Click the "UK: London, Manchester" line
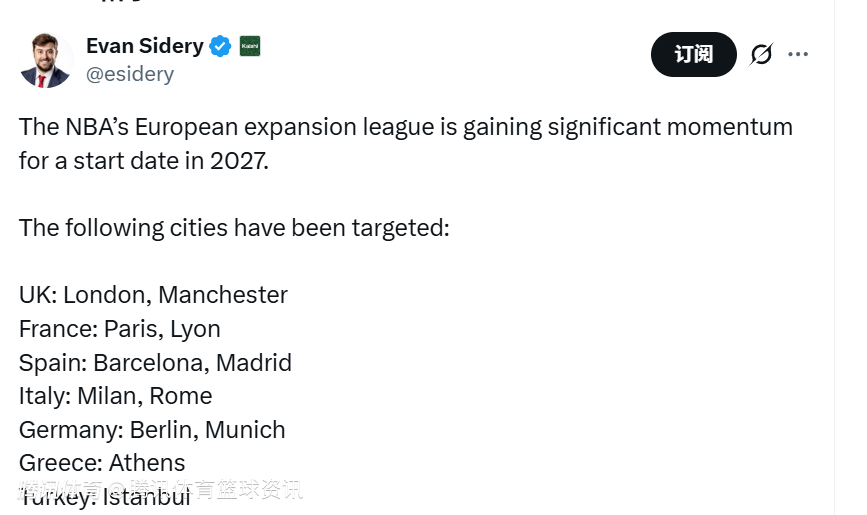The width and height of the screenshot is (867, 515). [153, 295]
